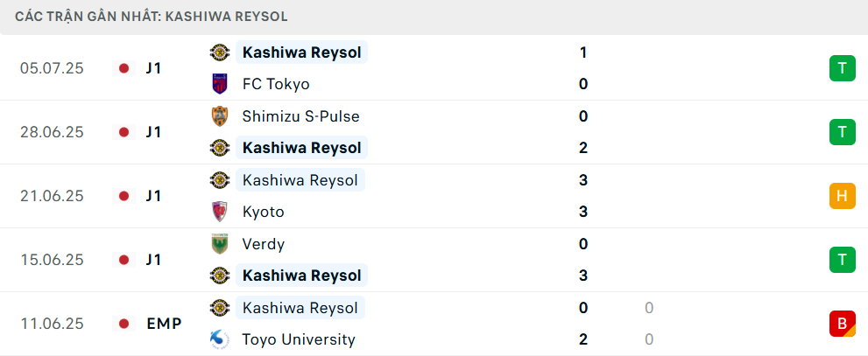Image resolution: width=868 pixels, height=356 pixels.
Task: Click the FC Tokyo club crest
Action: pyautogui.click(x=220, y=84)
